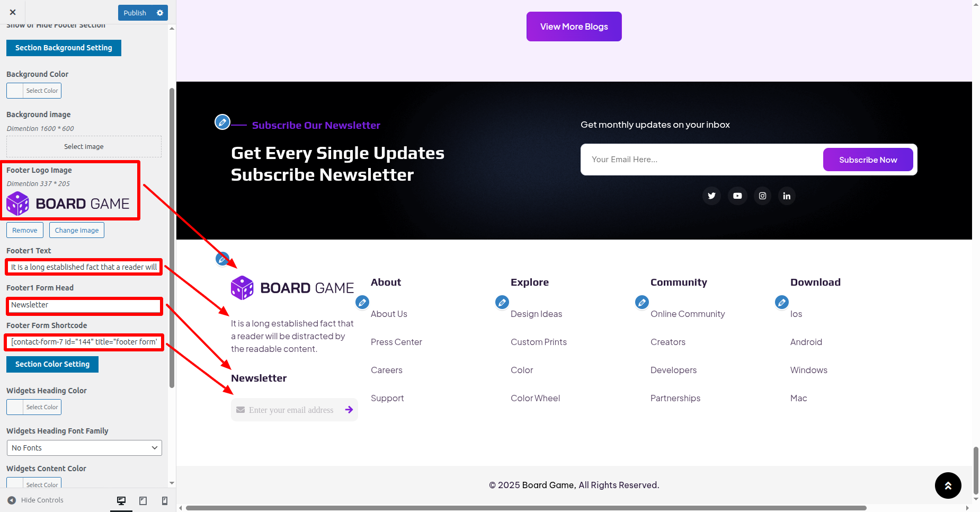
Task: Click the Instagram social icon
Action: pos(762,196)
